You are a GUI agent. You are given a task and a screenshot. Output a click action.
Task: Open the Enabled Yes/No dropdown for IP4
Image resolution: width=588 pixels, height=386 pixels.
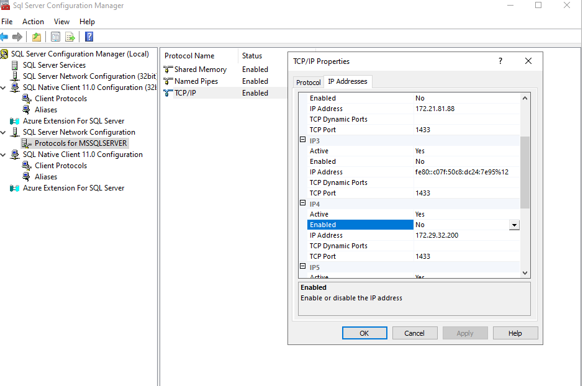(514, 224)
